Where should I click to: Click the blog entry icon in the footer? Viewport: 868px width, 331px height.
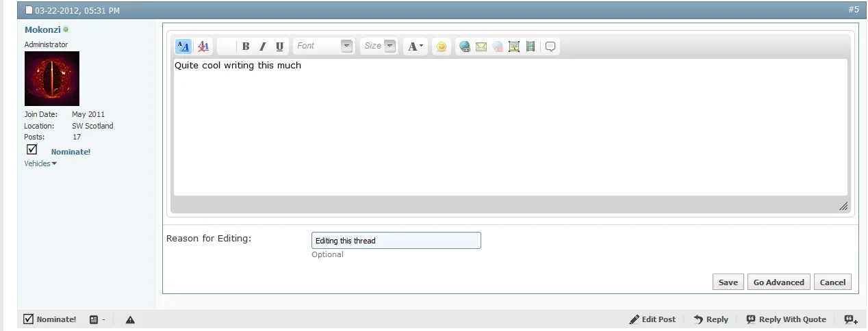pyautogui.click(x=94, y=319)
